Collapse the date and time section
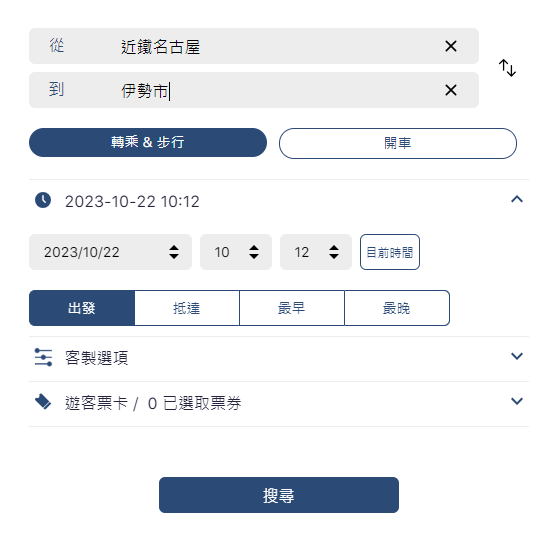 point(517,199)
